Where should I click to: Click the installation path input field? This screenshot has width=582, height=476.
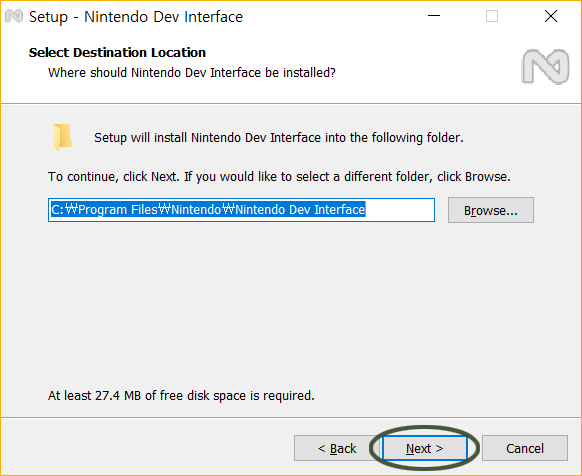[241, 210]
